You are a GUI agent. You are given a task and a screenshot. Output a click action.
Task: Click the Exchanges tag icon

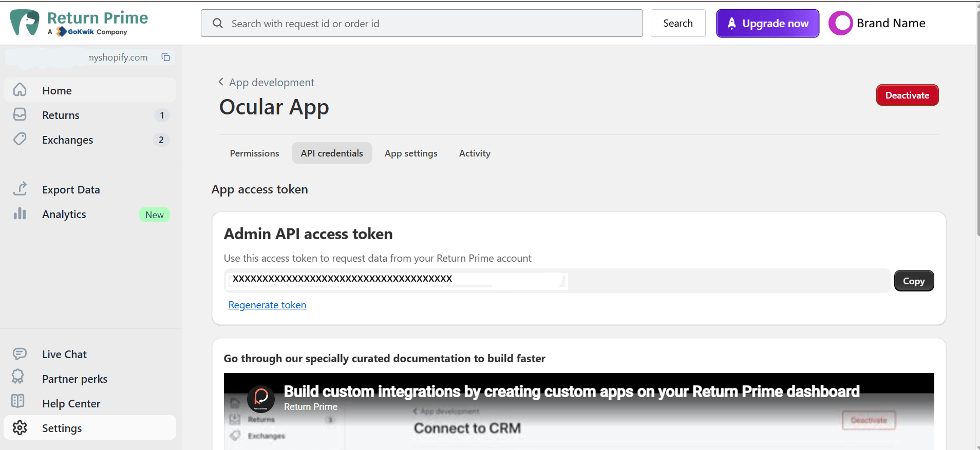click(x=20, y=139)
